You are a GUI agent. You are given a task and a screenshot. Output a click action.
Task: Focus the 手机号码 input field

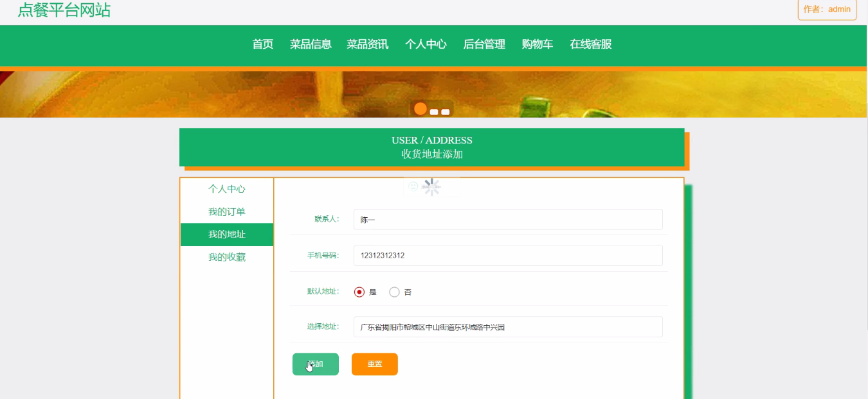point(507,256)
